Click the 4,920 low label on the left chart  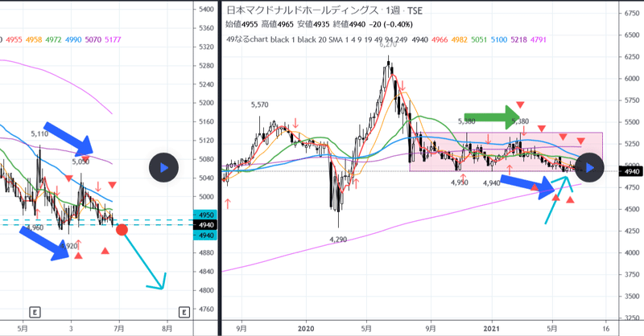pyautogui.click(x=69, y=246)
